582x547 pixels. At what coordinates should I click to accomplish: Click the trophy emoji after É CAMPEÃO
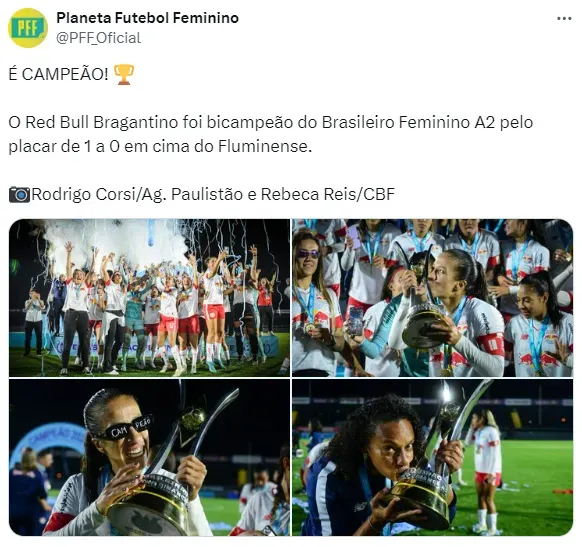(124, 75)
